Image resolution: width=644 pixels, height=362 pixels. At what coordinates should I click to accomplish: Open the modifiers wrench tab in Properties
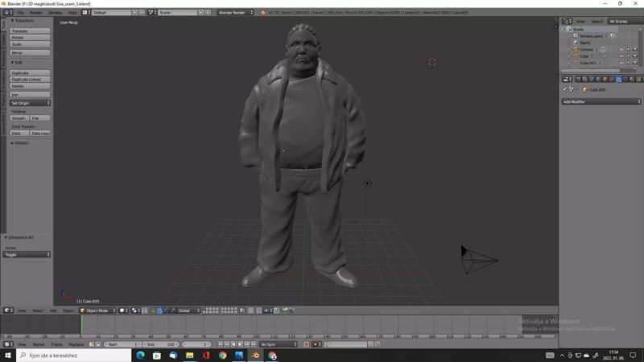[618, 79]
